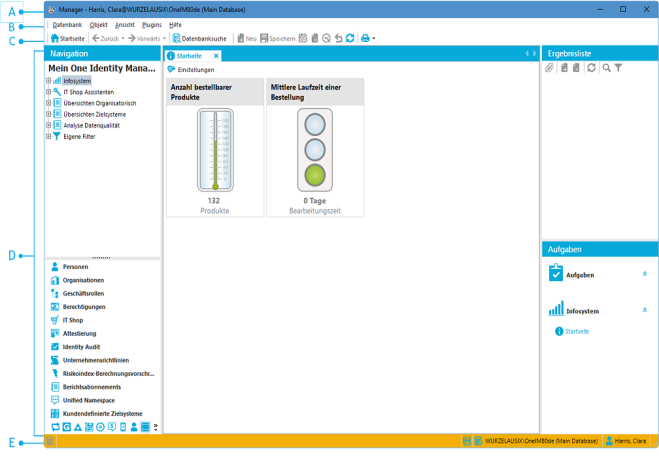Expand the IT Shop Assistenten node
The height and width of the screenshot is (457, 659).
[x=48, y=92]
